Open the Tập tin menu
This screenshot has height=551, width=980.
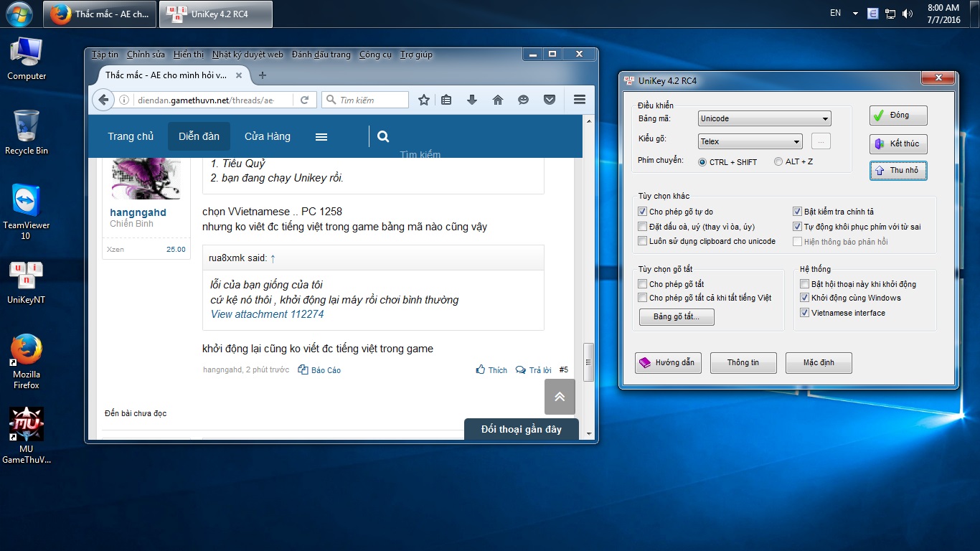pos(105,55)
